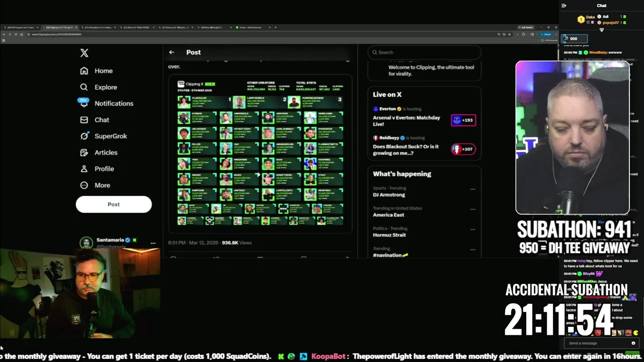Click the popojo07 leaderboard entry
This screenshot has height=362, width=644.
(x=611, y=23)
